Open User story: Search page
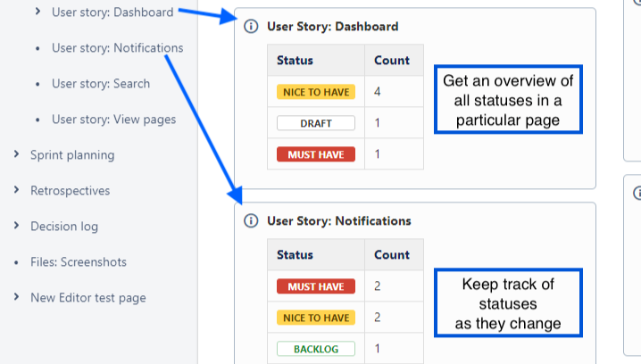This screenshot has height=364, width=641. point(100,83)
